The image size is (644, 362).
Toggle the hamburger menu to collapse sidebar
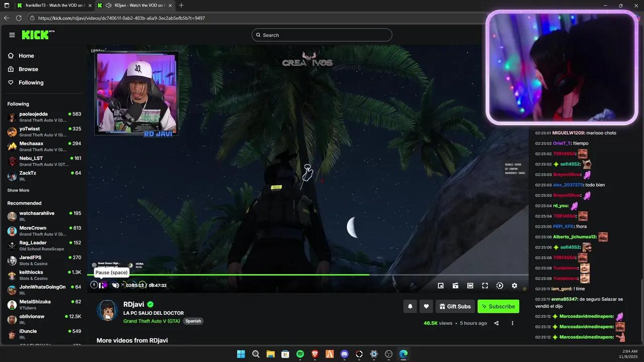[12, 35]
